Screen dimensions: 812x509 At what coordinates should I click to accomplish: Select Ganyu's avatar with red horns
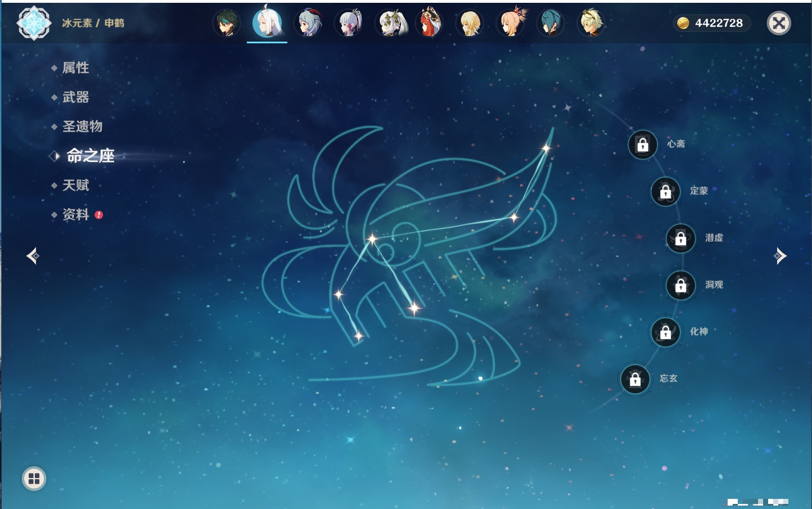pyautogui.click(x=308, y=23)
